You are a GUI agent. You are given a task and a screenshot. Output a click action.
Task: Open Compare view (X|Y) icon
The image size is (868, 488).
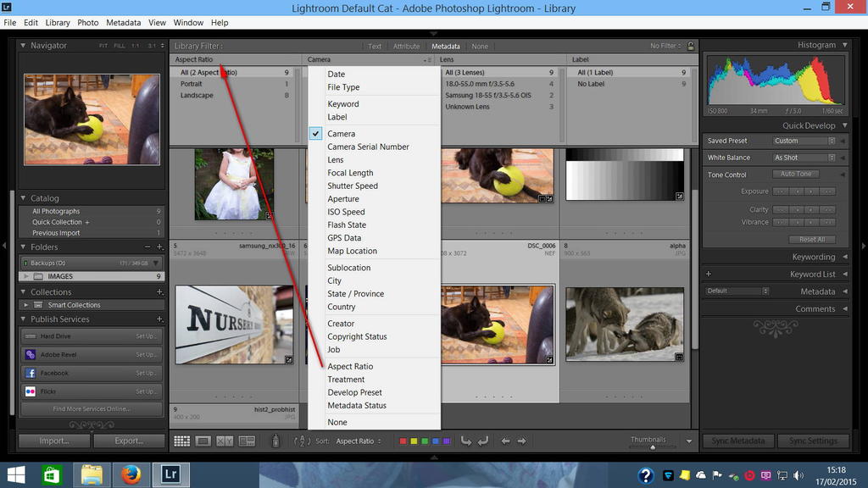click(x=225, y=441)
